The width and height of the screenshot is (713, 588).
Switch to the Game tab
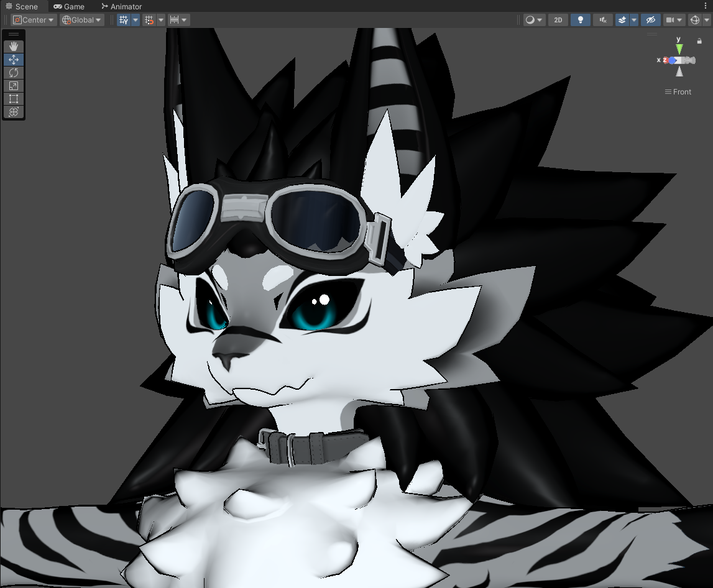point(69,6)
